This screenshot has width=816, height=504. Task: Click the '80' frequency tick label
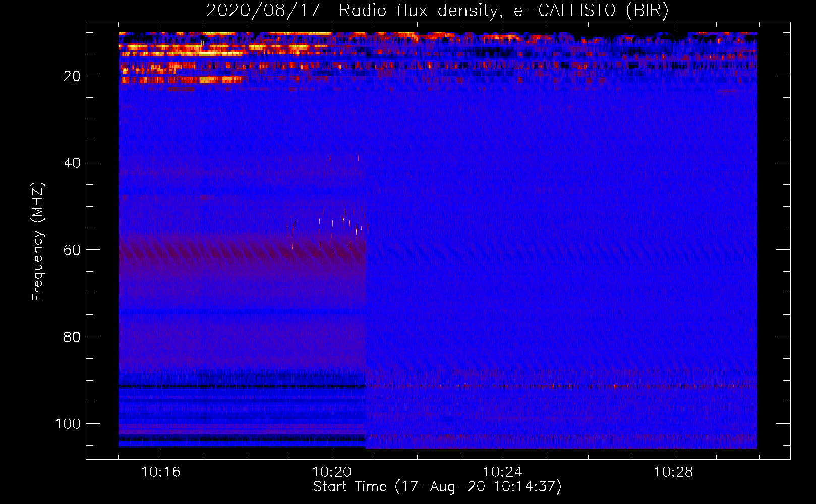click(72, 337)
